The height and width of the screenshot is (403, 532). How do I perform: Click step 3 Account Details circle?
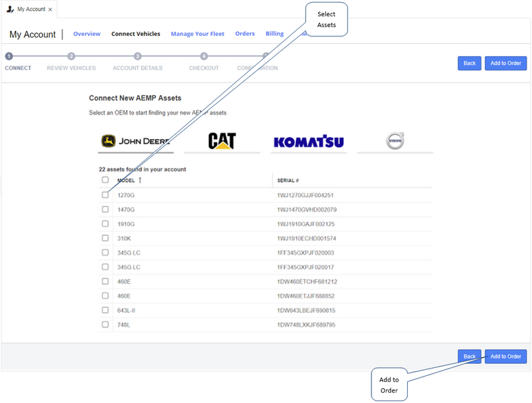138,57
